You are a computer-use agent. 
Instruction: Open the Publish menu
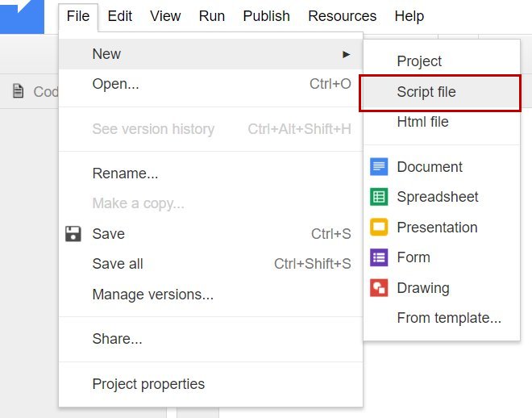tap(266, 16)
